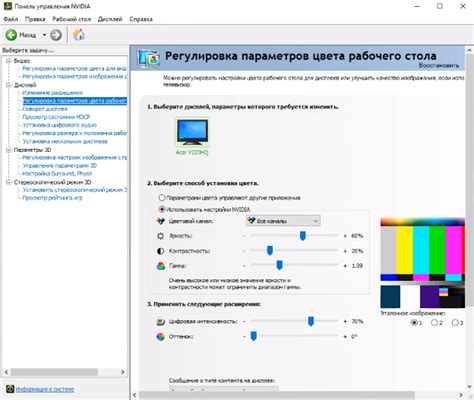This screenshot has height=400, width=474.
Task: Collapse the Параметры 3D tree node
Action: pos(9,150)
